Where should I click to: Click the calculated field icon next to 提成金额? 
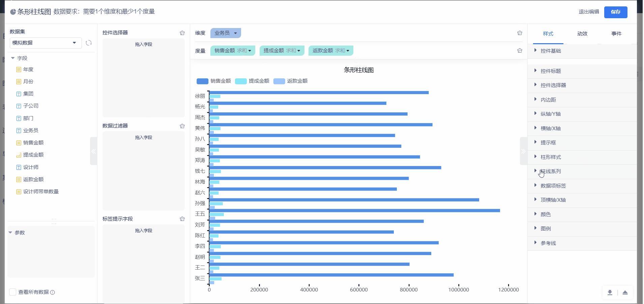coord(19,155)
